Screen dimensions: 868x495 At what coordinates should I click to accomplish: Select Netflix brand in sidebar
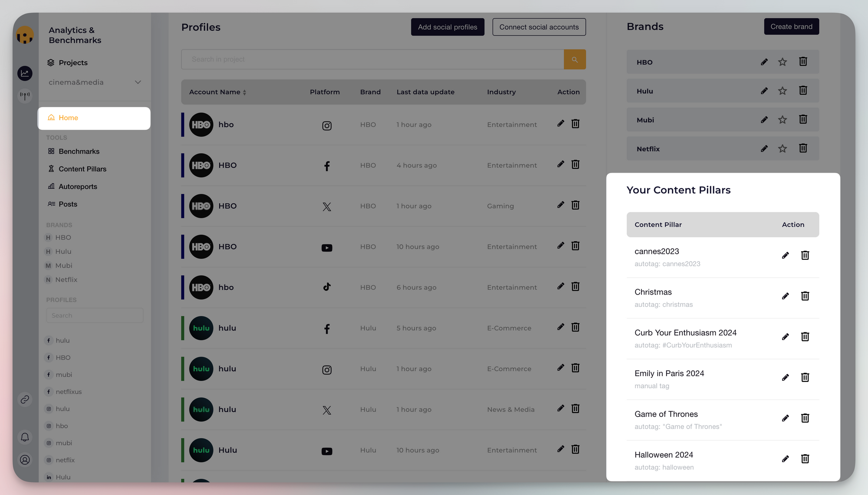tap(66, 280)
